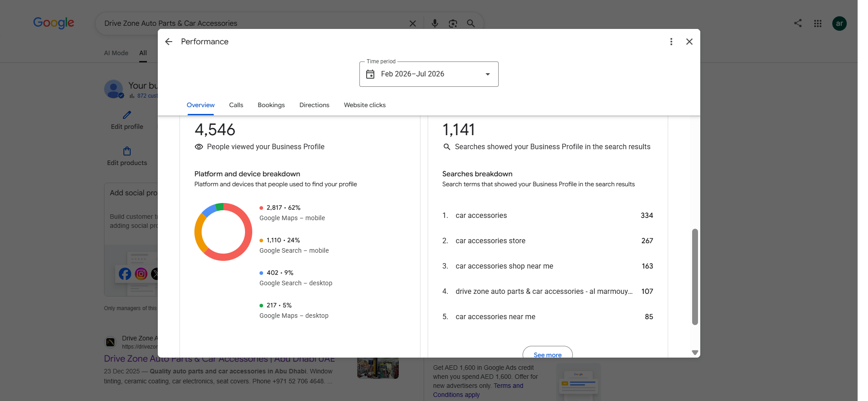The height and width of the screenshot is (401, 868).
Task: Click See more under searches breakdown
Action: [x=547, y=353]
